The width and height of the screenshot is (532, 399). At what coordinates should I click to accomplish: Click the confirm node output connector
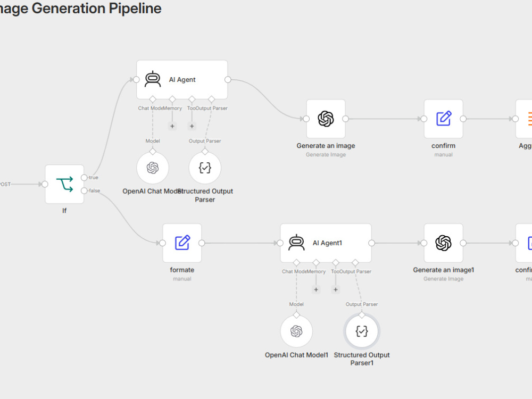coord(463,119)
